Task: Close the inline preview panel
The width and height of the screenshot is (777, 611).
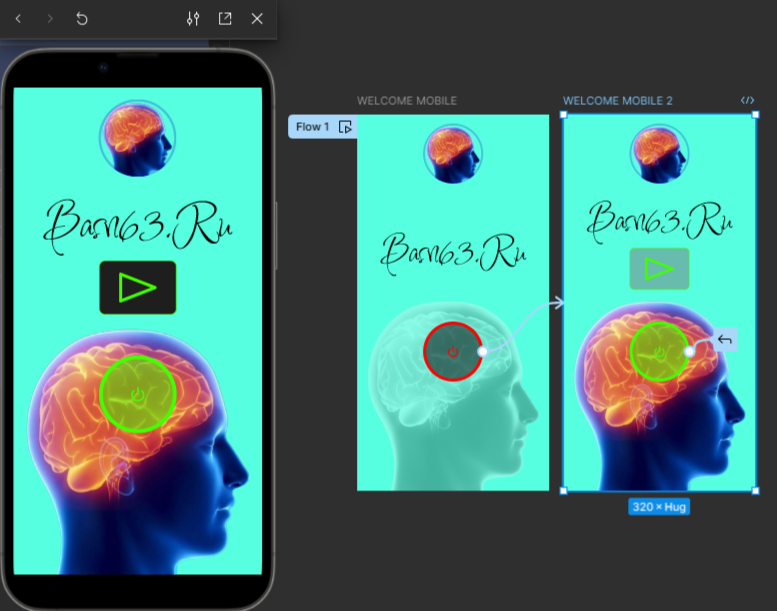Action: [x=257, y=19]
